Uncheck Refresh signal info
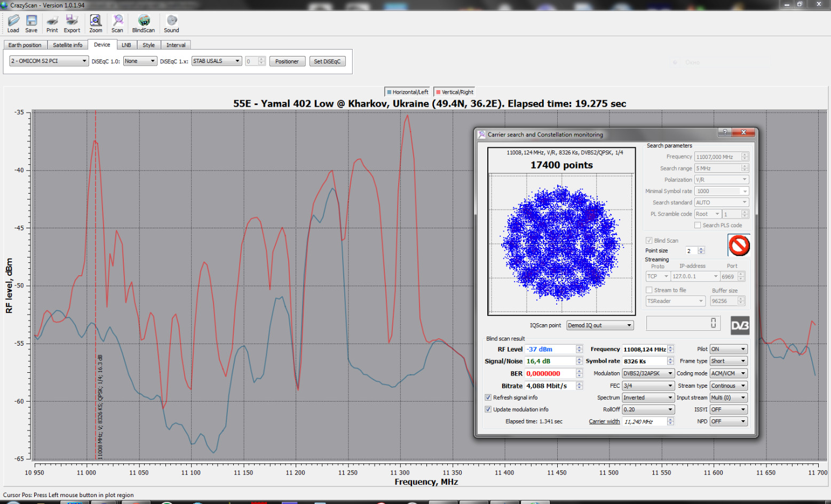 pyautogui.click(x=488, y=397)
